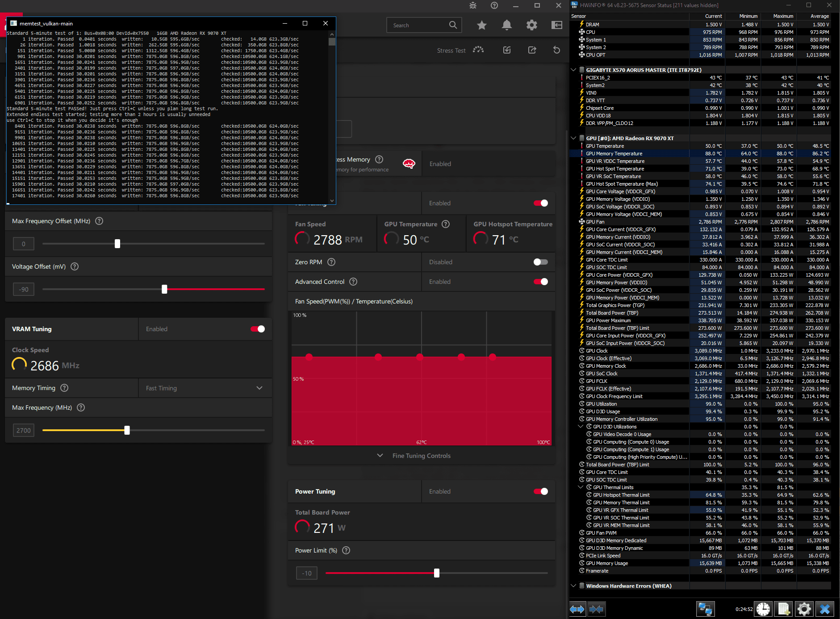Open the help question mark icon in AMD title bar
The image size is (840, 619).
coord(494,6)
